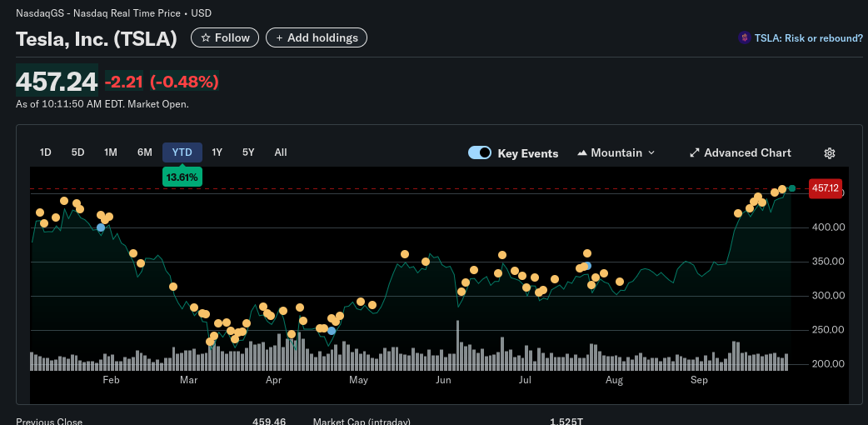
Task: Open chart settings gear icon
Action: tap(829, 153)
